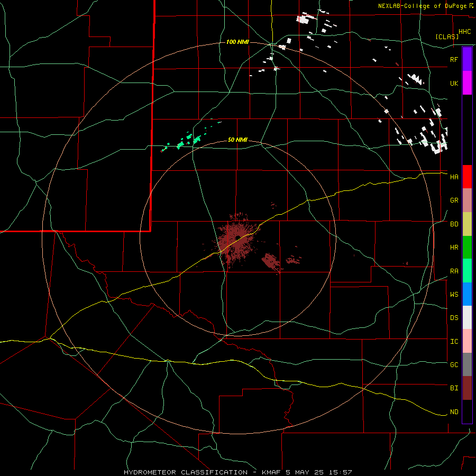Click the HA red legend swatch
The width and height of the screenshot is (476, 476).
pos(467,177)
